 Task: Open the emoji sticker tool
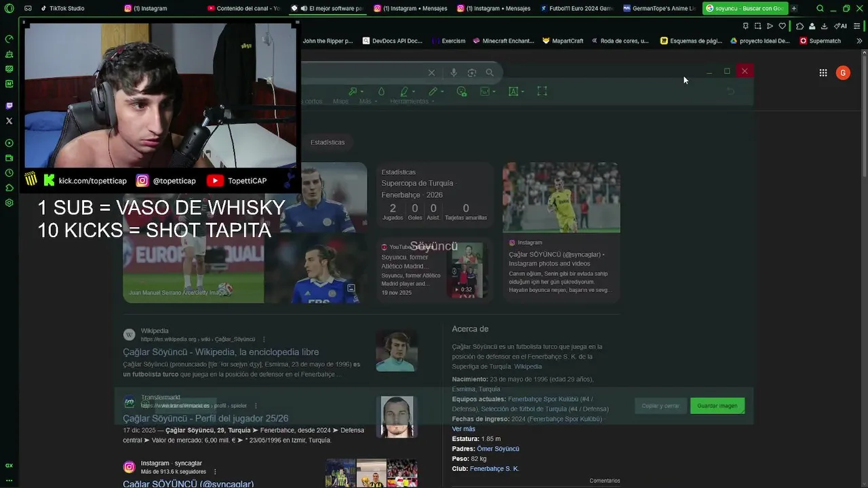tap(462, 91)
